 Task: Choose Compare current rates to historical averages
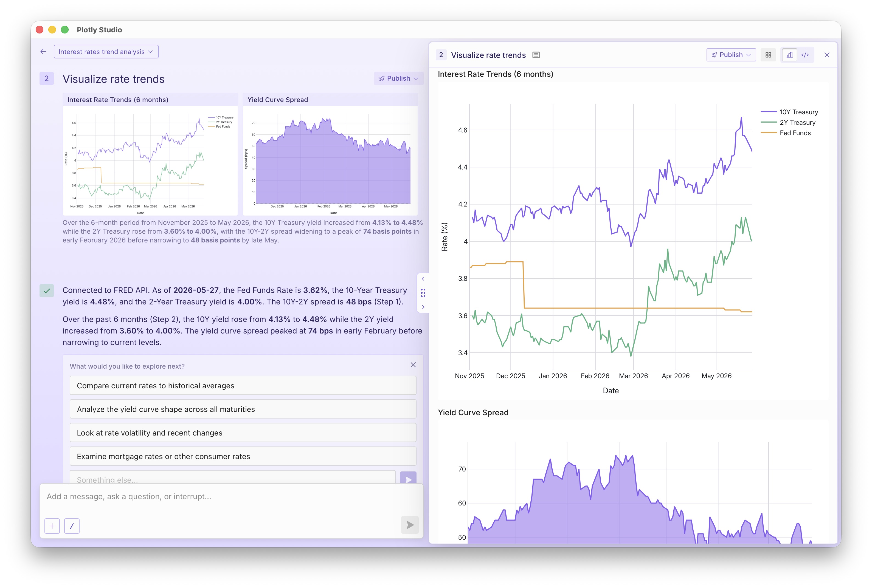click(x=243, y=386)
